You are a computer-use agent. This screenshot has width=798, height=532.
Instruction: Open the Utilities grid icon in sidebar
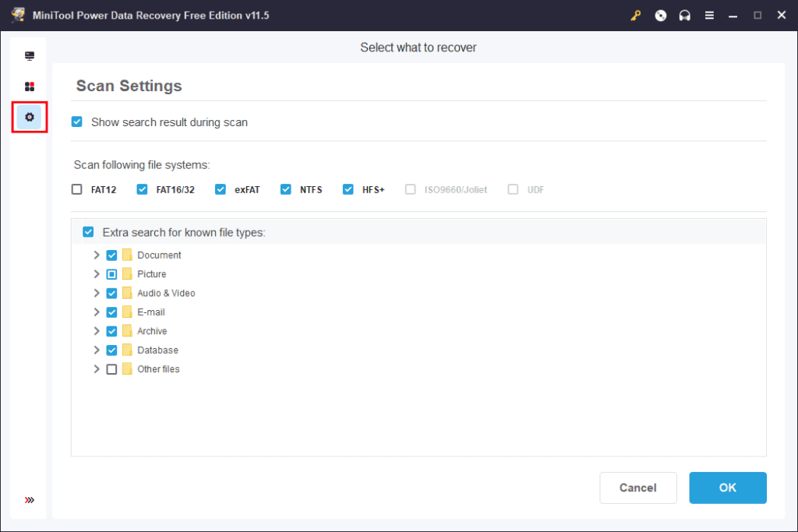point(30,86)
